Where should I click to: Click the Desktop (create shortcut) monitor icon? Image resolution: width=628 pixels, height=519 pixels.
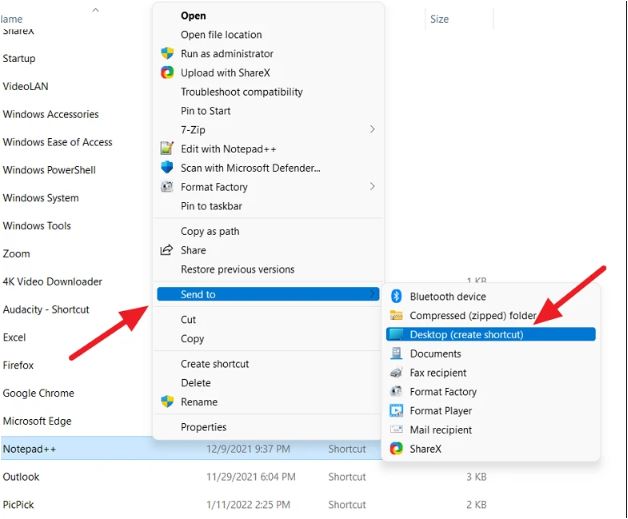pos(396,334)
